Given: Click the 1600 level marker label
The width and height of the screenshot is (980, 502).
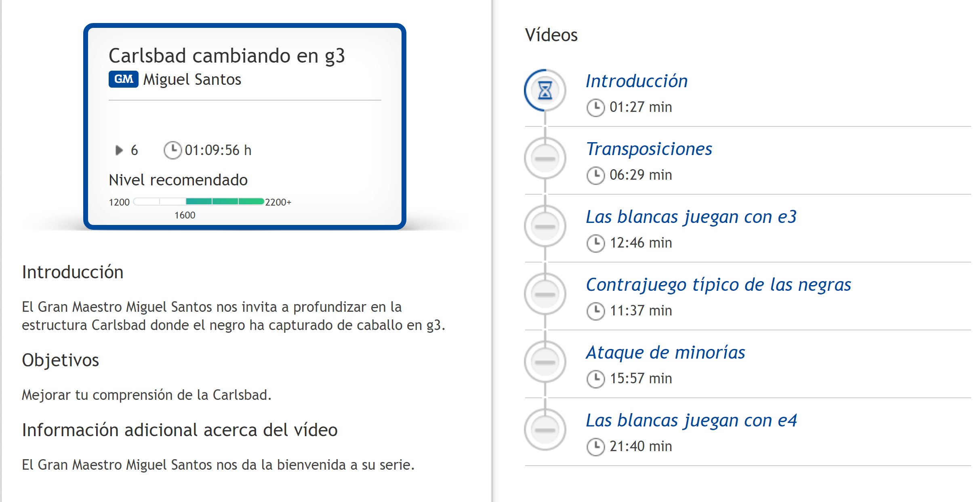Looking at the screenshot, I should click(185, 215).
